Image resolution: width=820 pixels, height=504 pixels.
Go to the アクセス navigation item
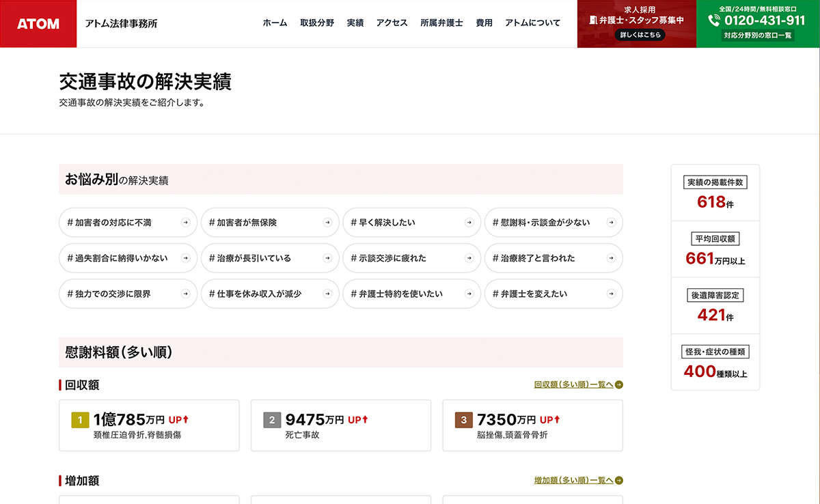[x=392, y=23]
